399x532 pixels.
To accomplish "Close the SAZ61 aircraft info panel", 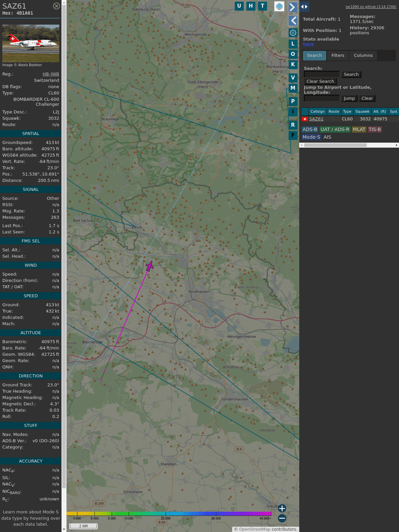I will point(57,6).
